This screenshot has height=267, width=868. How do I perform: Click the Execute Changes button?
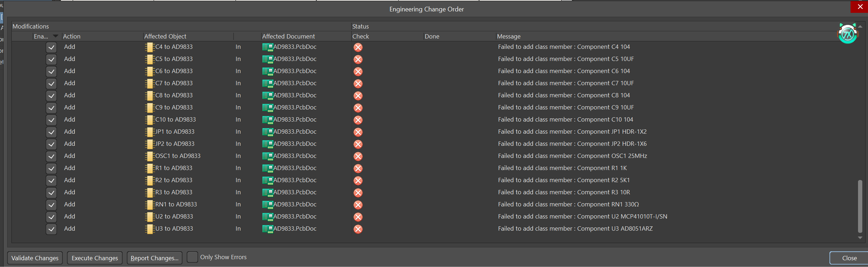(95, 258)
